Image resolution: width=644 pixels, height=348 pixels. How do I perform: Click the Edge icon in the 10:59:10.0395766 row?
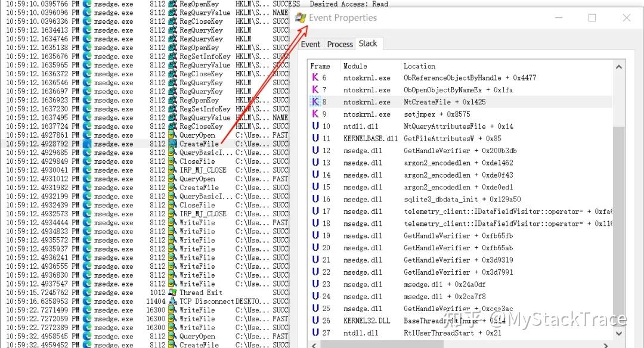coord(87,4)
